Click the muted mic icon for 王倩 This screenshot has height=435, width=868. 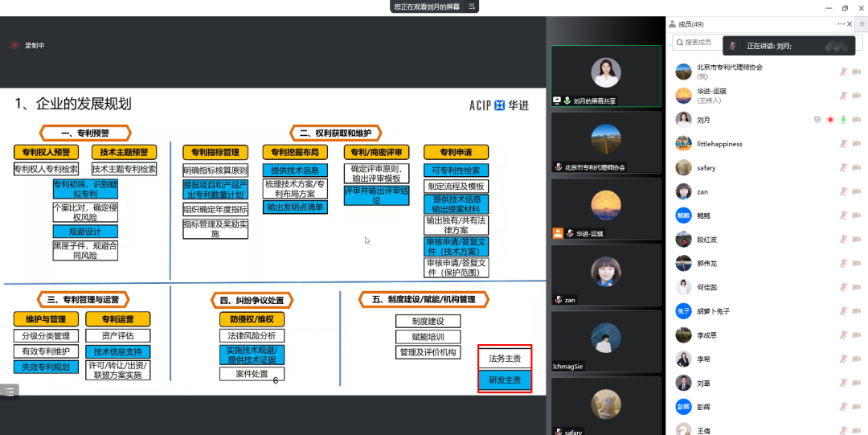click(x=843, y=430)
